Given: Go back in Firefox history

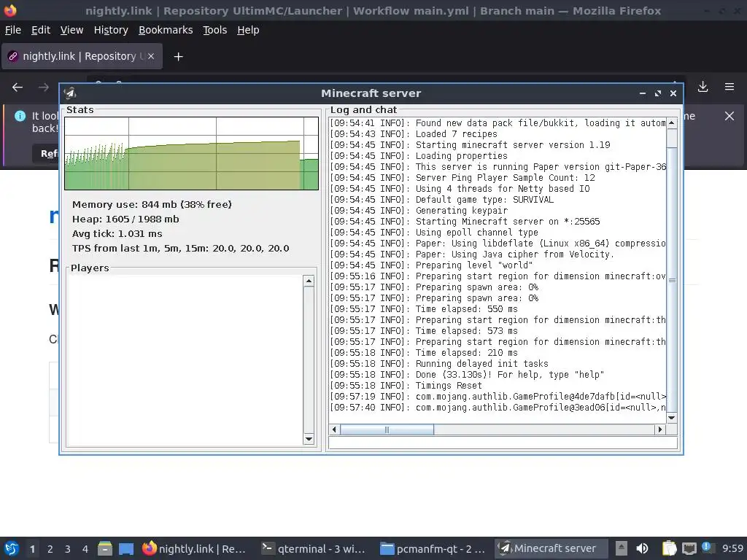Looking at the screenshot, I should (18, 87).
